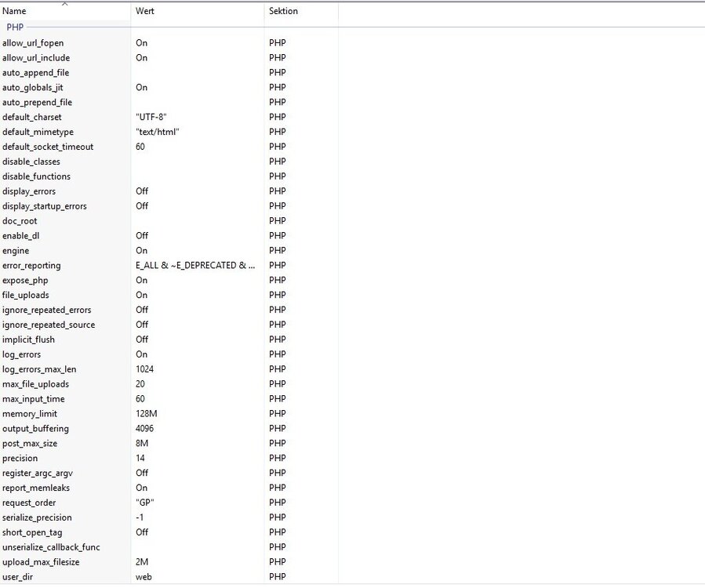Click the Wert column header
705x588 pixels.
[x=144, y=12]
